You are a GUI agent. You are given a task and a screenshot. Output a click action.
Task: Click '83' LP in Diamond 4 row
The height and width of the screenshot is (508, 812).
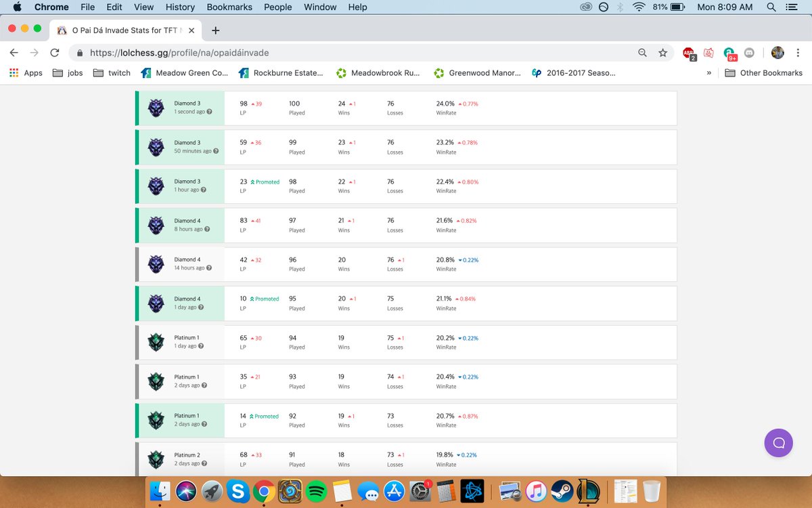click(x=244, y=221)
